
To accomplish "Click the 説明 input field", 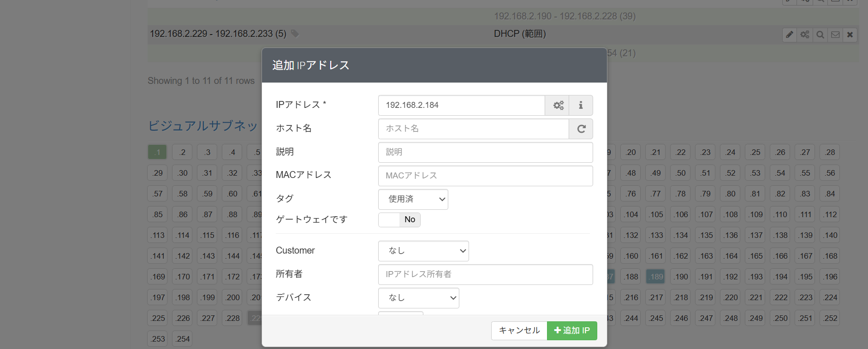I will (486, 152).
